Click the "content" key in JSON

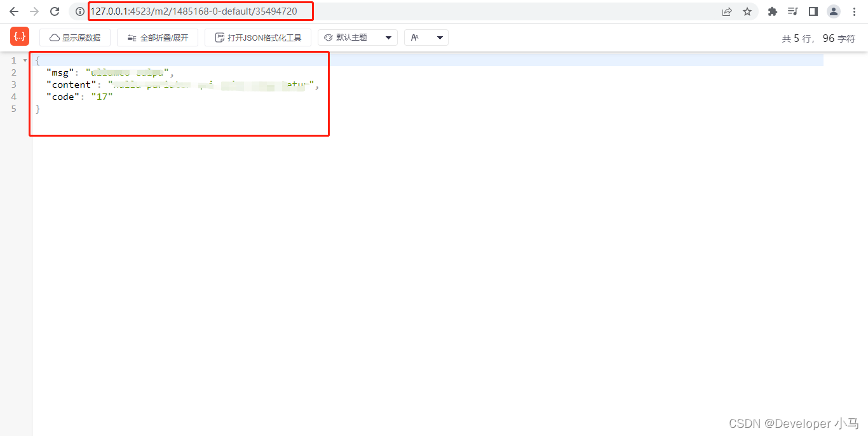click(x=71, y=85)
